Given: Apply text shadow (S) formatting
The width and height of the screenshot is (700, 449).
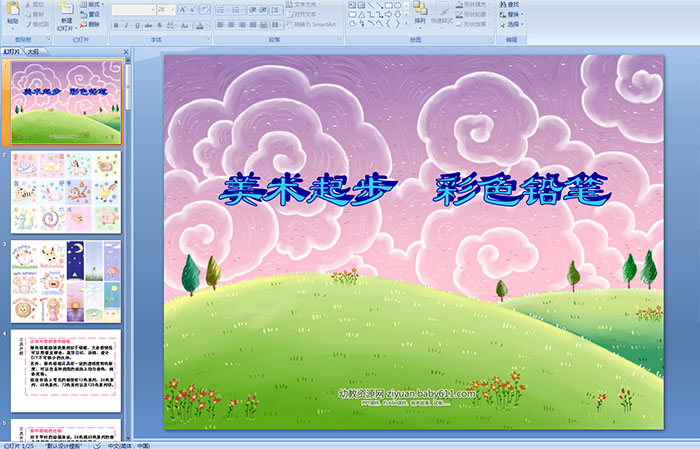Looking at the screenshot, I should coord(159,25).
